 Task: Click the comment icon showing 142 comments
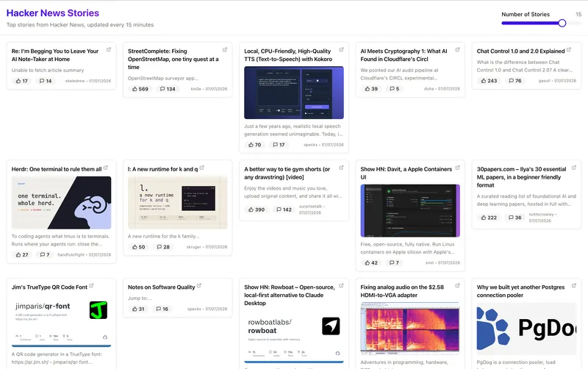coord(279,209)
